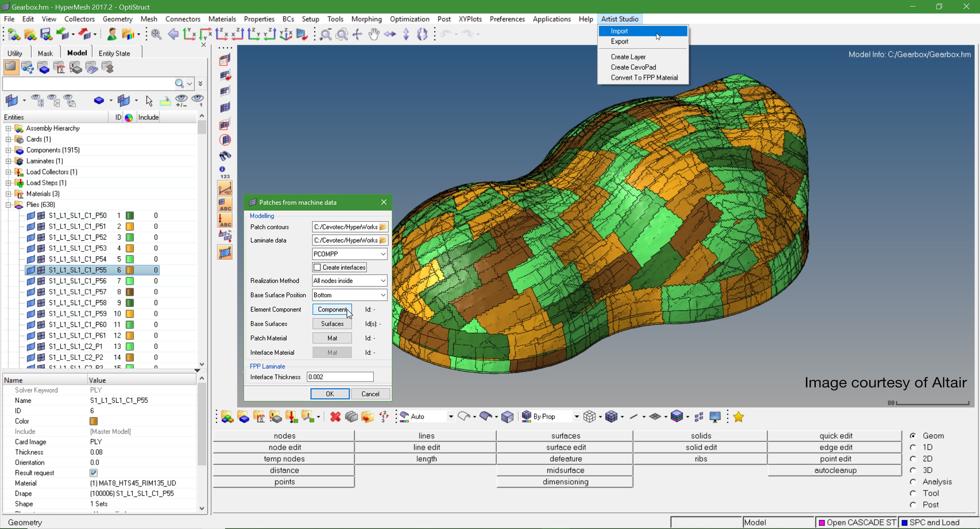Select the surface edit tool icon
Image resolution: width=980 pixels, height=529 pixels.
click(565, 447)
